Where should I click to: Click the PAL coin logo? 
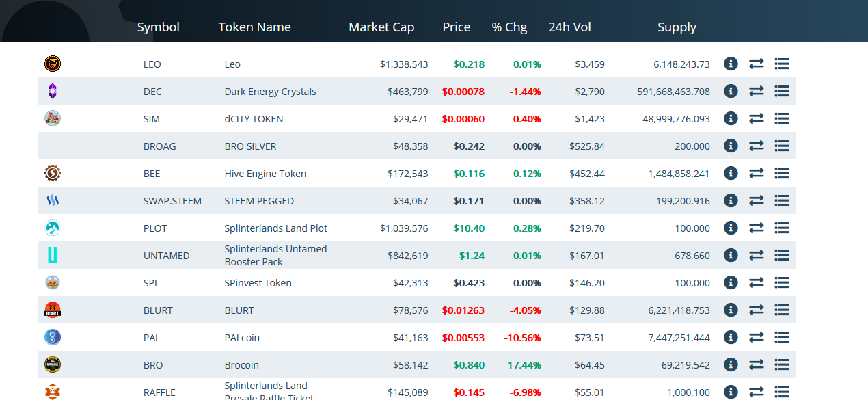[53, 337]
